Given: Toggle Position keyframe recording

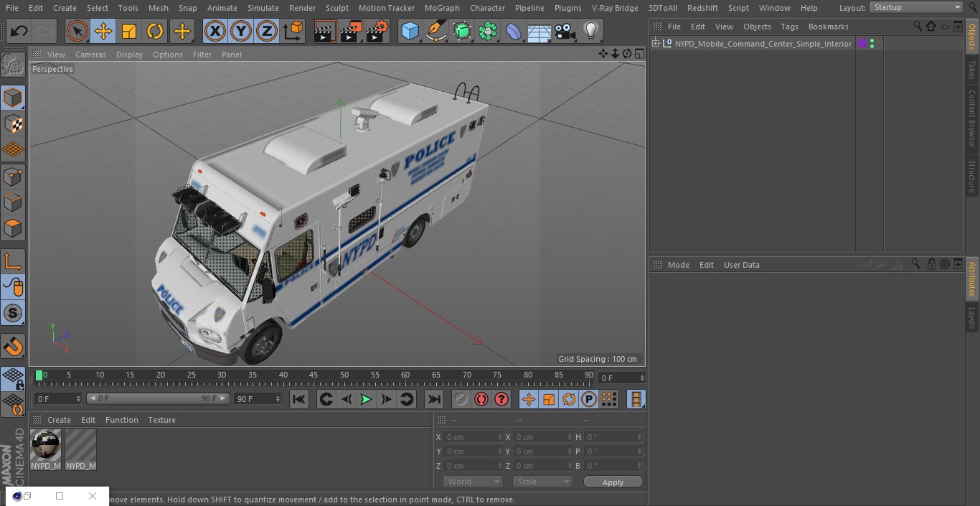Looking at the screenshot, I should pos(529,399).
